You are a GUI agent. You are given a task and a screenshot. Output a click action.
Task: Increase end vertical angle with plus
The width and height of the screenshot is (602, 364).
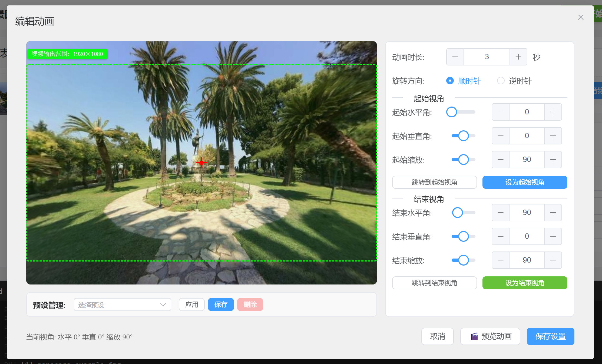(553, 236)
